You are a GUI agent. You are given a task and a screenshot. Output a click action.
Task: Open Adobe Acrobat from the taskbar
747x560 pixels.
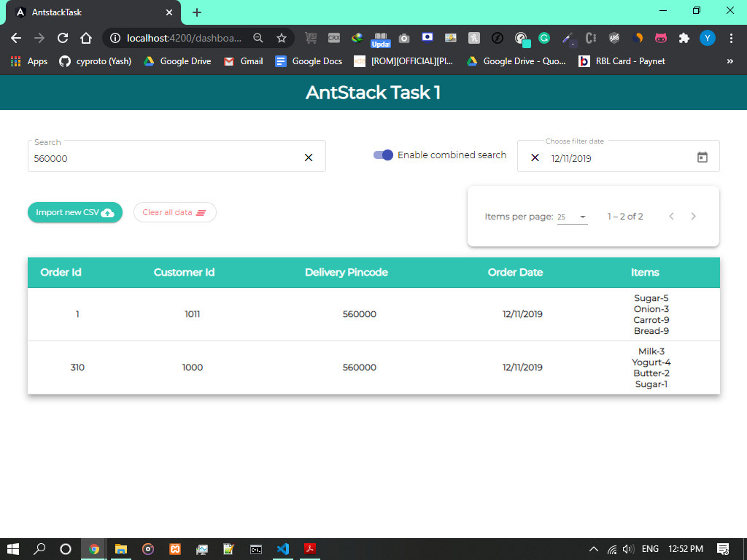pos(310,549)
